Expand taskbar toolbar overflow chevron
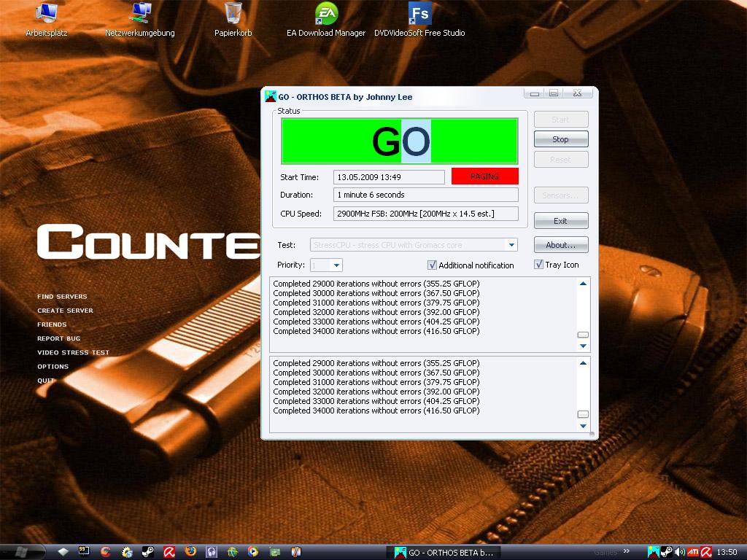Viewport: 747px width, 560px height. pos(627,551)
